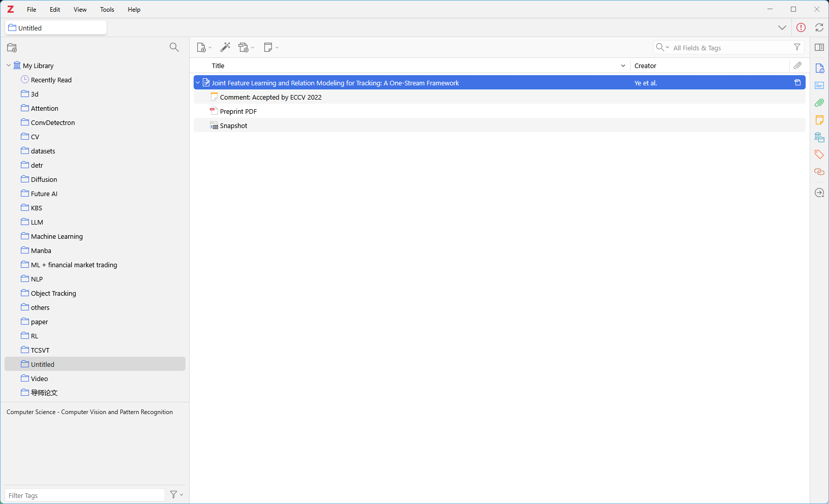Jump to the Related section icon

819,172
